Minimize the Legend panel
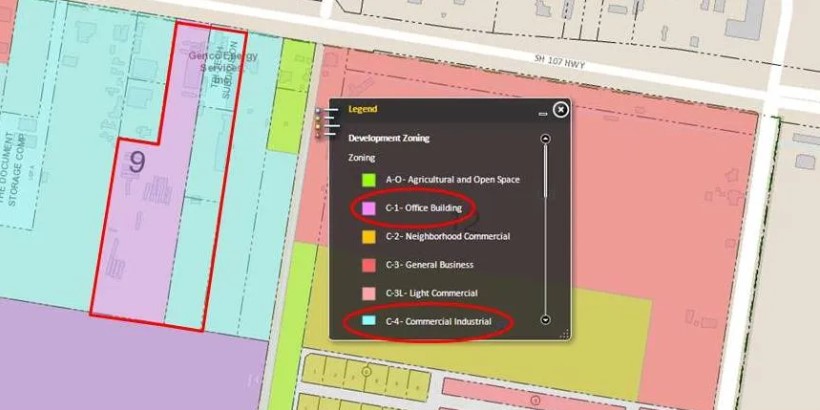 coord(543,114)
